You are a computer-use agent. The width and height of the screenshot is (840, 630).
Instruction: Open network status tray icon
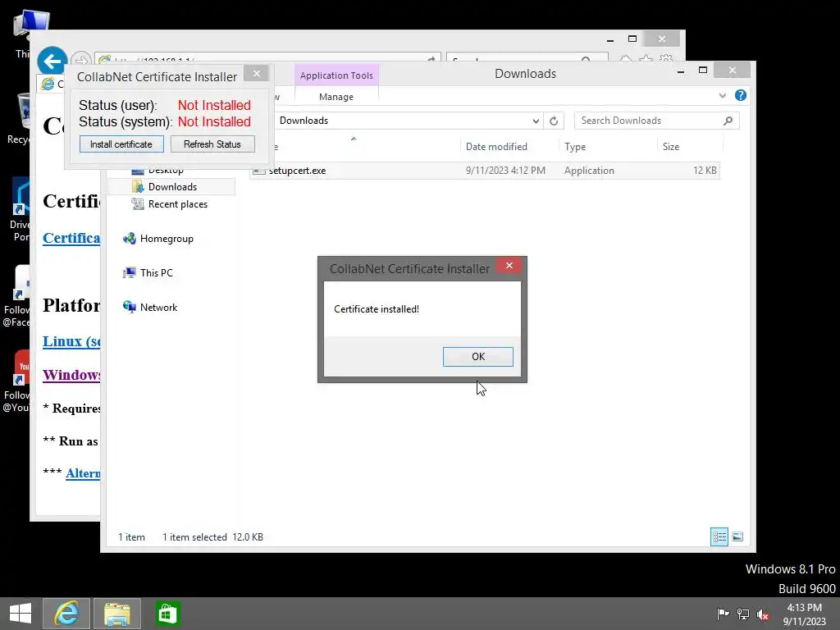(x=743, y=614)
